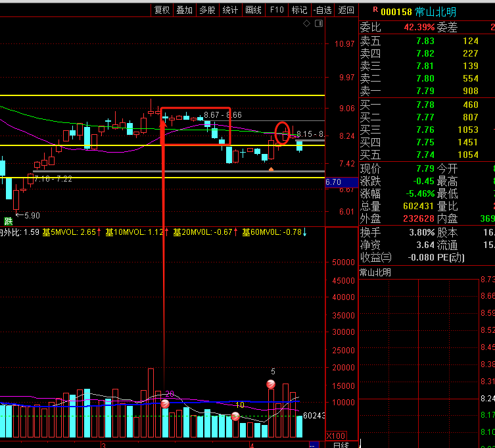
Task: Click the 卖一 volume 908
Action: click(471, 91)
